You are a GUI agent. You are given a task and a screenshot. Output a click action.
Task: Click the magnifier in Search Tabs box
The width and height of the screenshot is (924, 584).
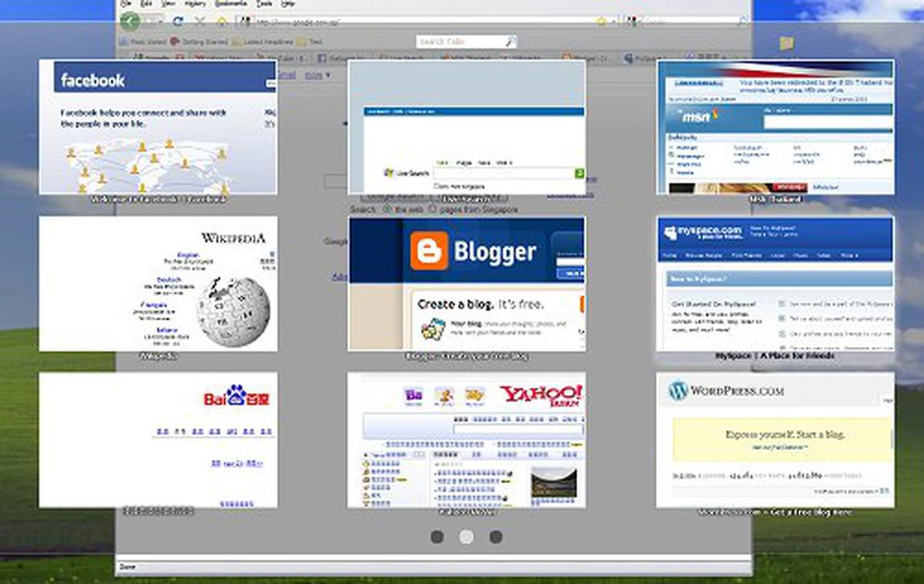click(510, 42)
